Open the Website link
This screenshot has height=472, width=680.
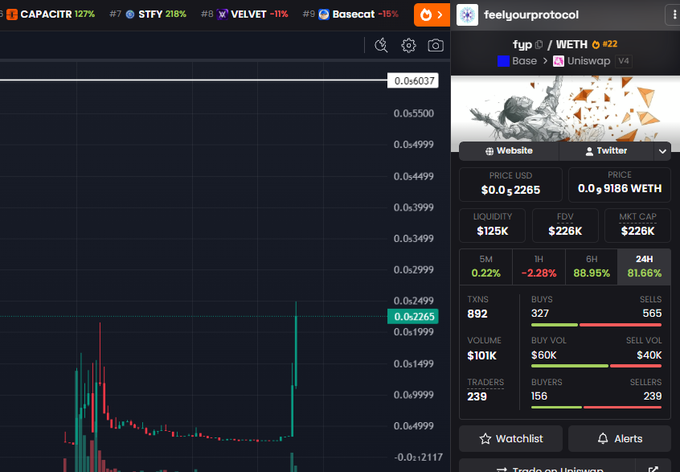[509, 151]
